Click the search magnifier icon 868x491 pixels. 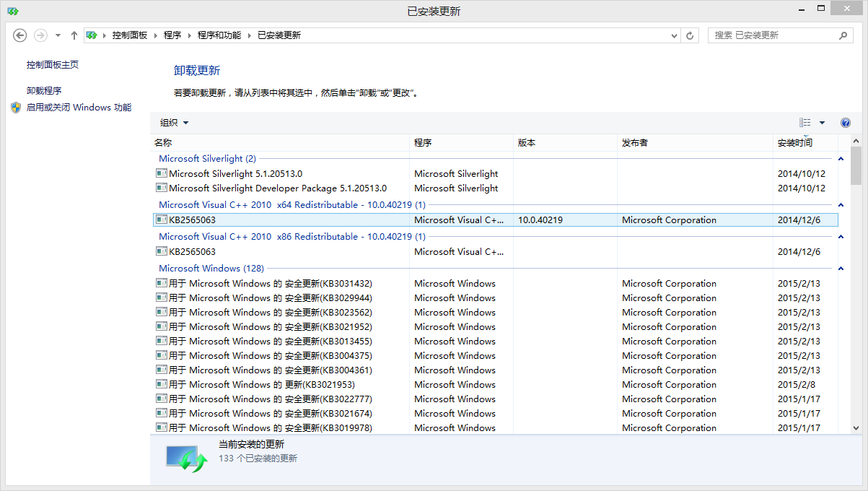click(843, 35)
